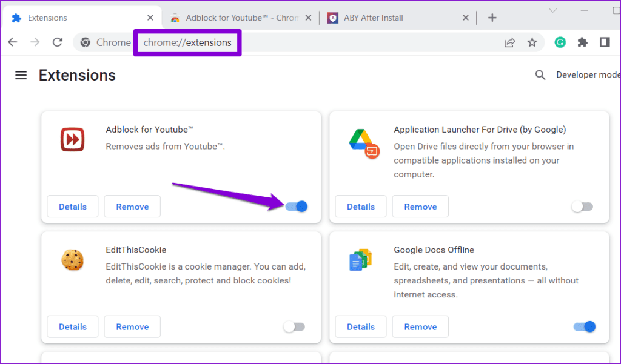The height and width of the screenshot is (364, 621).
Task: Bookmark this page with the star icon
Action: (x=532, y=42)
